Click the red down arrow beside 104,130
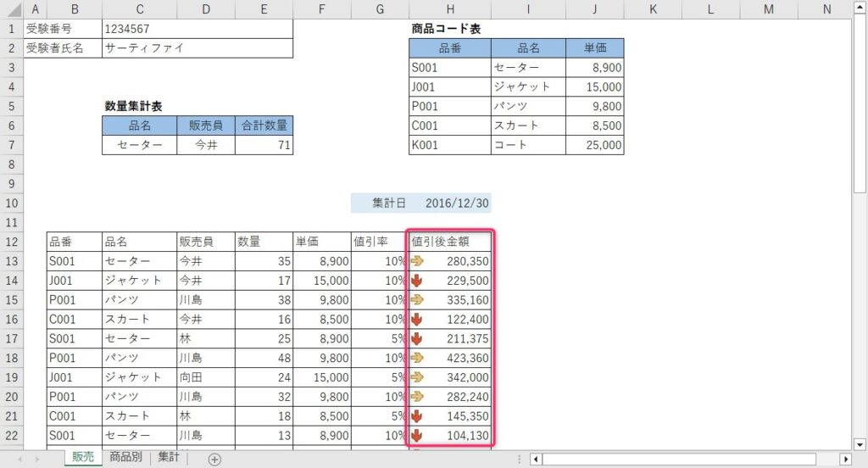This screenshot has width=868, height=468. [x=417, y=435]
